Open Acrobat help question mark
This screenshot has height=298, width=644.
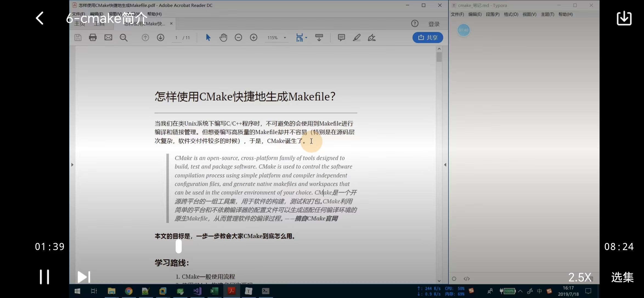[x=415, y=24]
